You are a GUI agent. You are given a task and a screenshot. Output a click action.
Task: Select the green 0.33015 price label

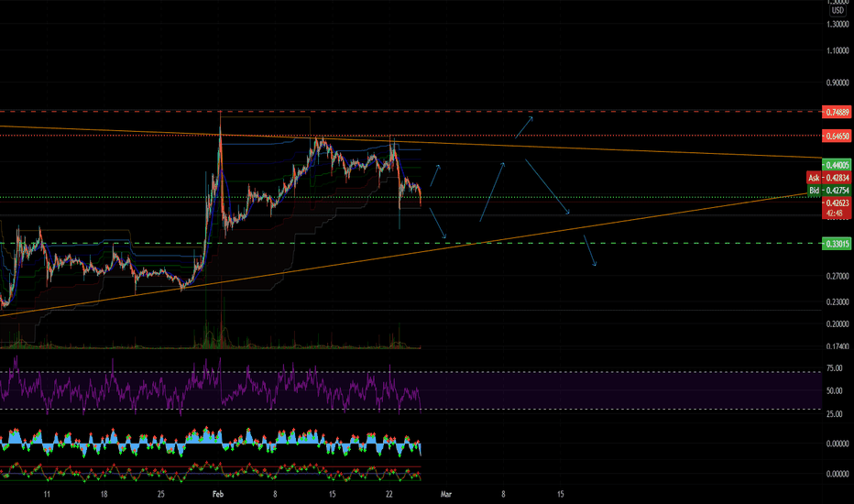(x=837, y=244)
